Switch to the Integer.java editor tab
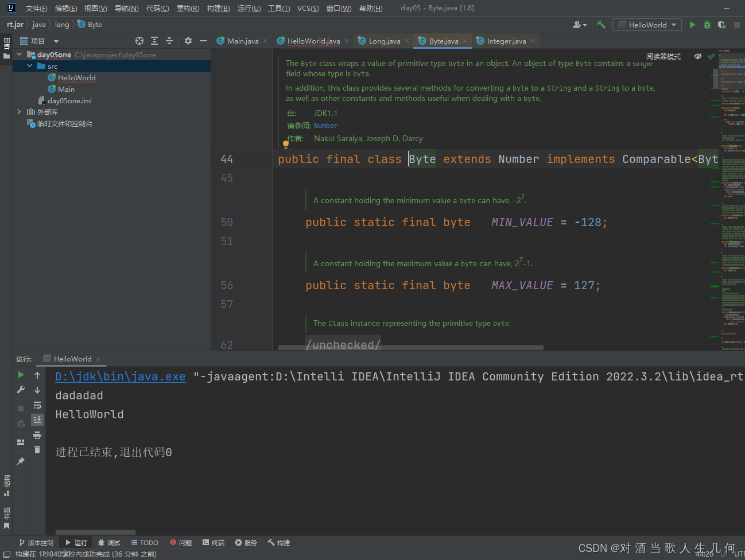 (x=506, y=41)
